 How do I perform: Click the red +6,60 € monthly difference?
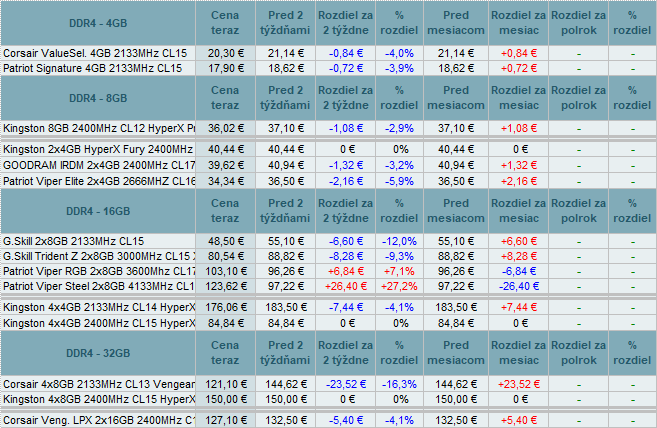519,241
